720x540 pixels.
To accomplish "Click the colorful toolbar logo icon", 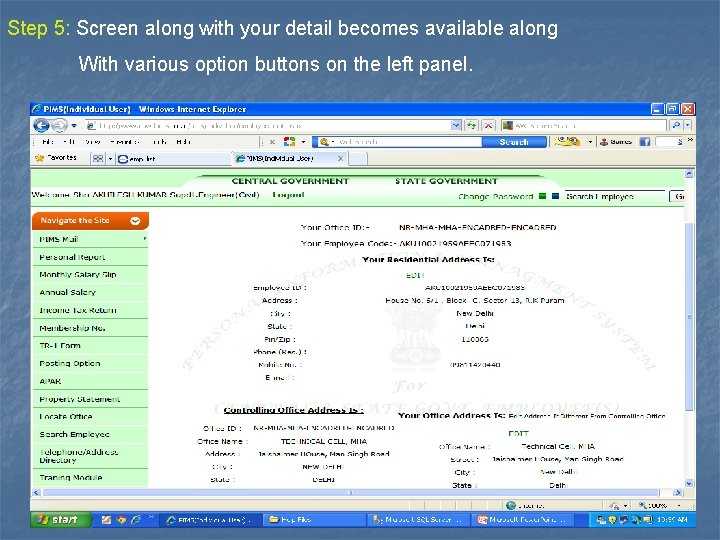I will point(289,142).
